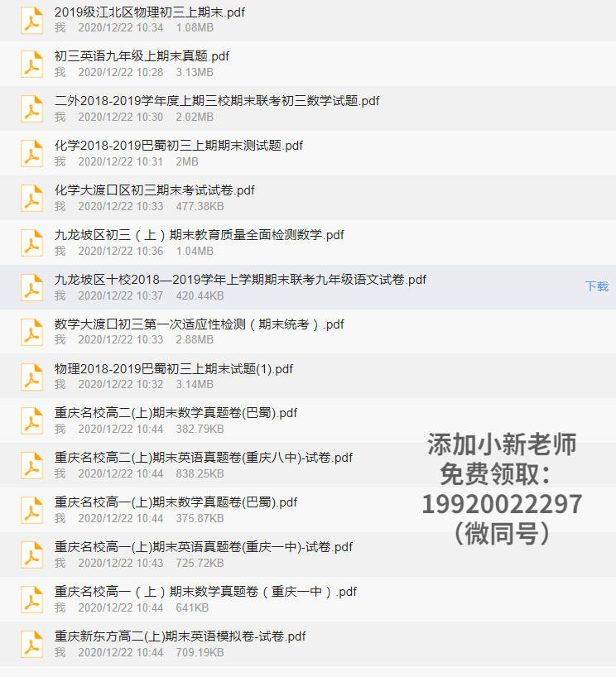
Task: Open 重庆名校高一（上）期末数学真题卷（重庆一中）.pdf
Action: 205,592
